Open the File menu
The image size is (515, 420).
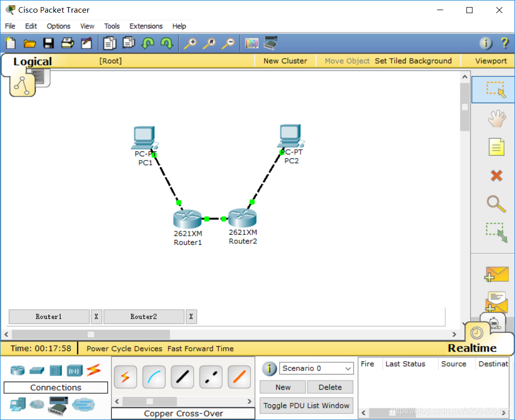click(10, 26)
